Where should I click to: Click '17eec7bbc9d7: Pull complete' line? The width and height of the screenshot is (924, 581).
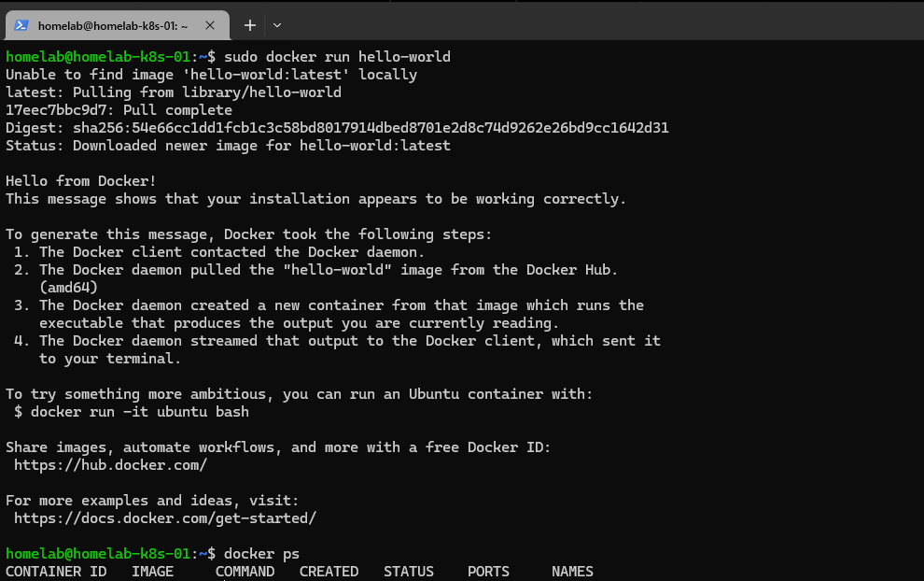click(119, 110)
